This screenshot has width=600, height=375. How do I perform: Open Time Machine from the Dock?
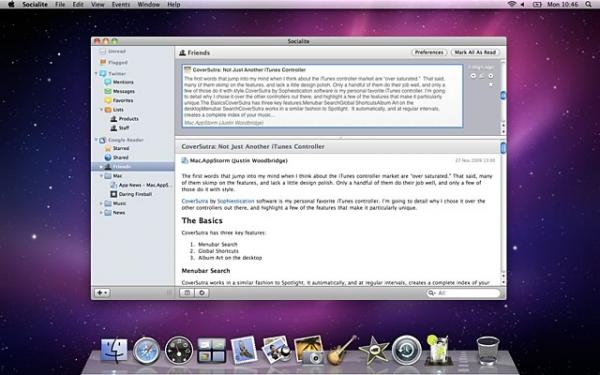click(x=406, y=350)
